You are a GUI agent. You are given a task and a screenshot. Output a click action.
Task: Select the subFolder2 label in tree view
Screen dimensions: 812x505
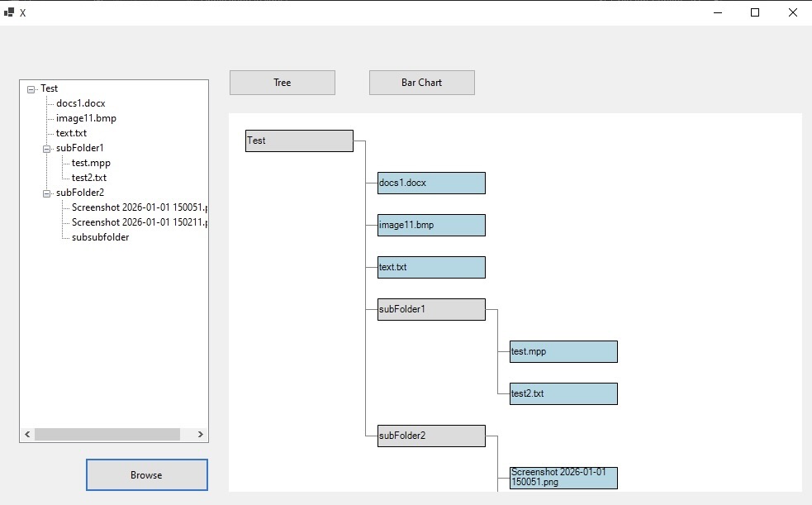coord(80,193)
